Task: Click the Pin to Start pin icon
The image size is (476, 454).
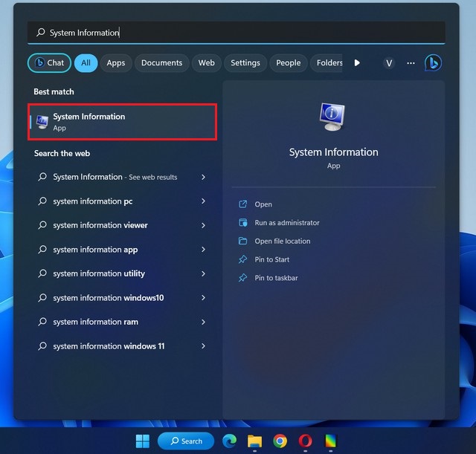Action: pos(243,259)
